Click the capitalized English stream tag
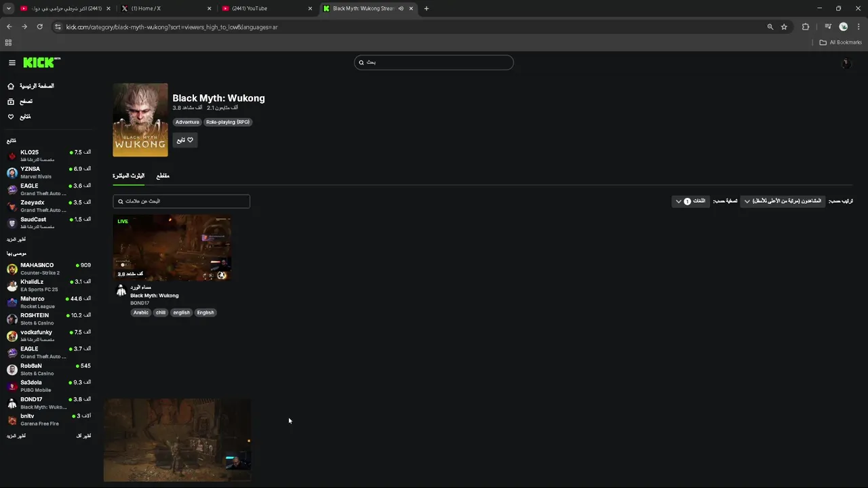The height and width of the screenshot is (488, 868). pyautogui.click(x=205, y=312)
